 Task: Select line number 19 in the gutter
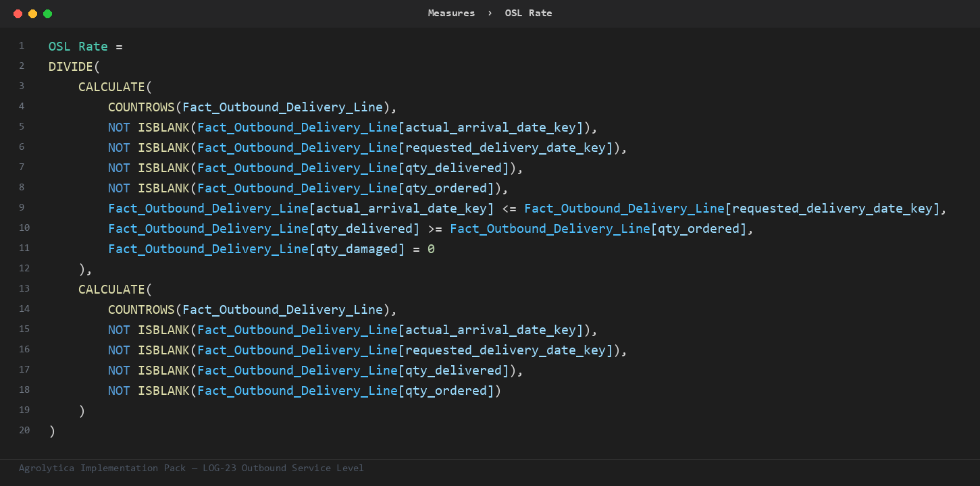(24, 410)
